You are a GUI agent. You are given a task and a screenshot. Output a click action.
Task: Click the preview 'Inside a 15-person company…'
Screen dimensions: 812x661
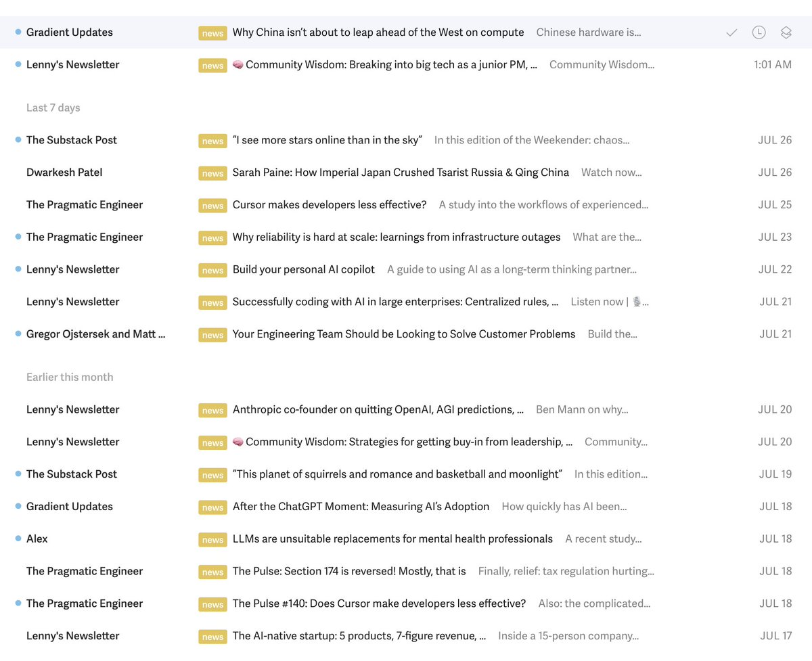568,636
